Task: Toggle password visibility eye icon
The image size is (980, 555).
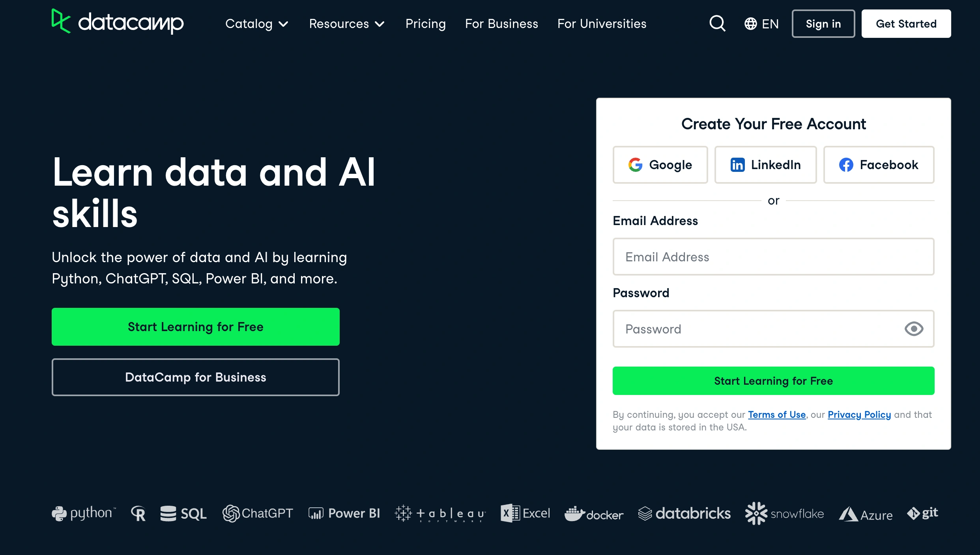Action: pos(913,329)
